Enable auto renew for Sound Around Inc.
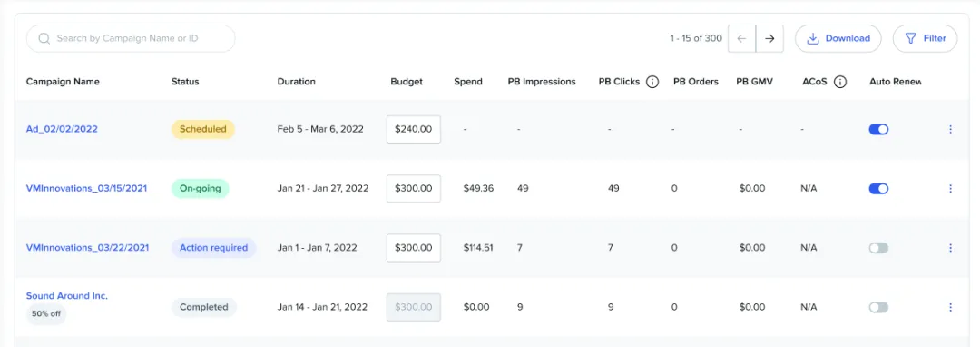 (878, 307)
